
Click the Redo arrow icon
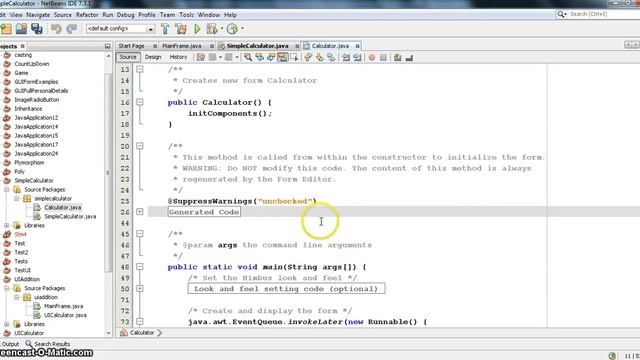(x=72, y=29)
